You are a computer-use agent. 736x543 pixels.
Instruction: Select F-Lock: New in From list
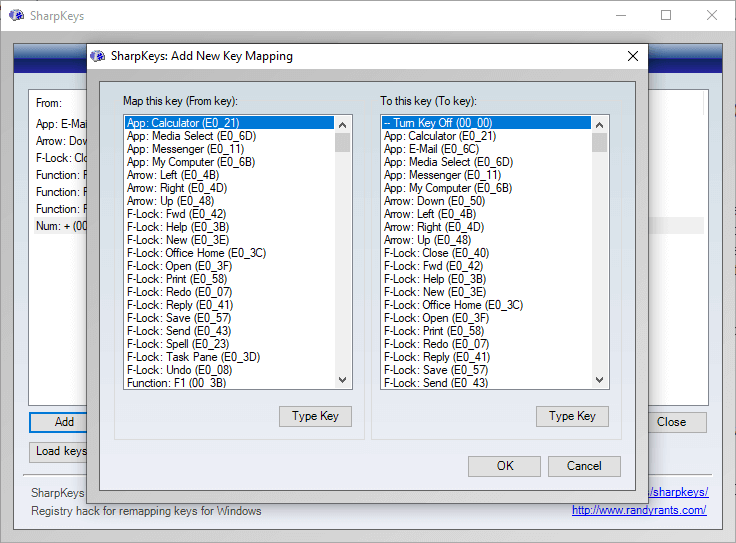click(x=230, y=240)
